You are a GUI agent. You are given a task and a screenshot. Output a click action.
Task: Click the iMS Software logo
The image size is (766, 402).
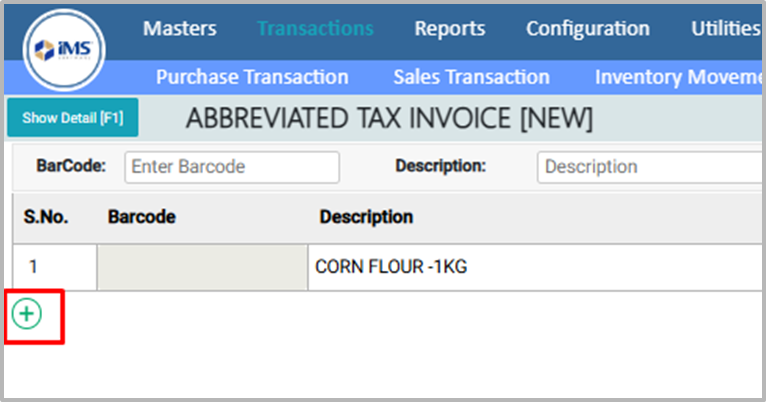[66, 49]
